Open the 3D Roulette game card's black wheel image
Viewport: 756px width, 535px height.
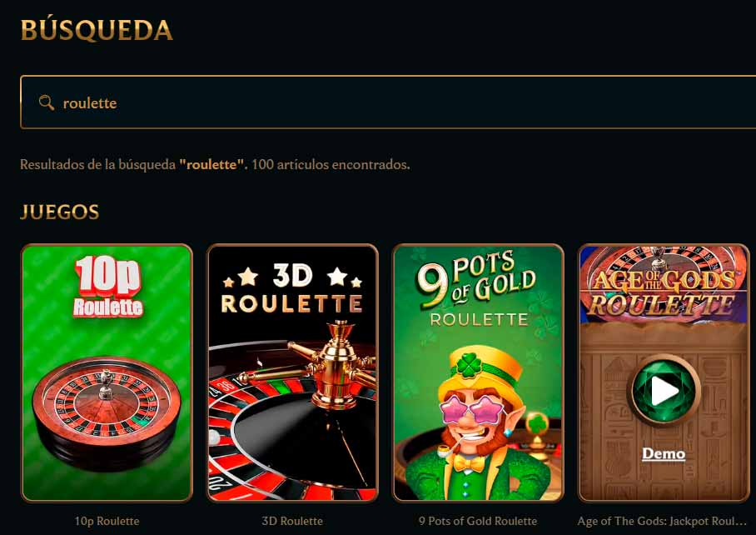point(292,415)
